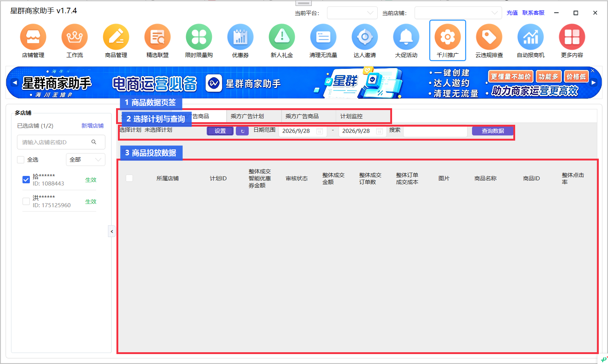
Task: Check the store ID 175125960 checkbox
Action: (x=26, y=201)
